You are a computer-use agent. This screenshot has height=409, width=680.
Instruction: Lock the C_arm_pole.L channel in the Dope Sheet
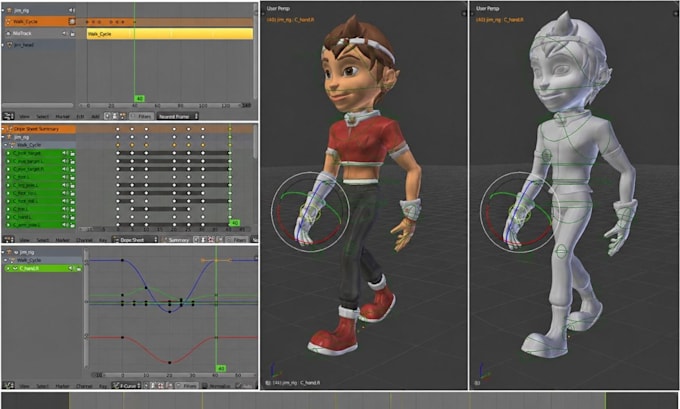click(x=72, y=225)
